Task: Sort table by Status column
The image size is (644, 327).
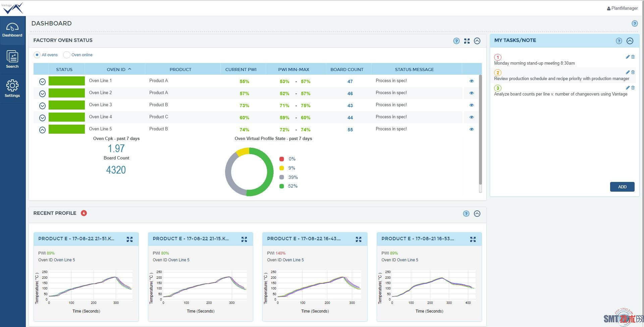Action: [x=64, y=69]
